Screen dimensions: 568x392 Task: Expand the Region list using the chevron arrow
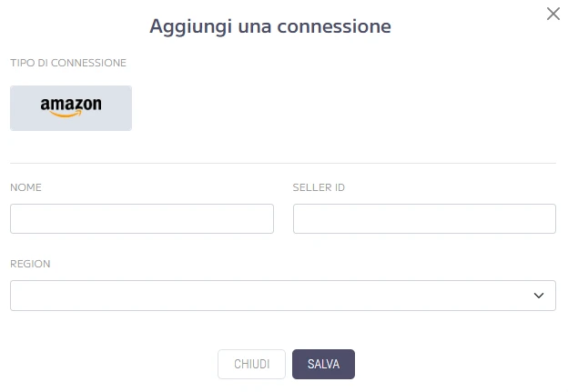point(539,296)
